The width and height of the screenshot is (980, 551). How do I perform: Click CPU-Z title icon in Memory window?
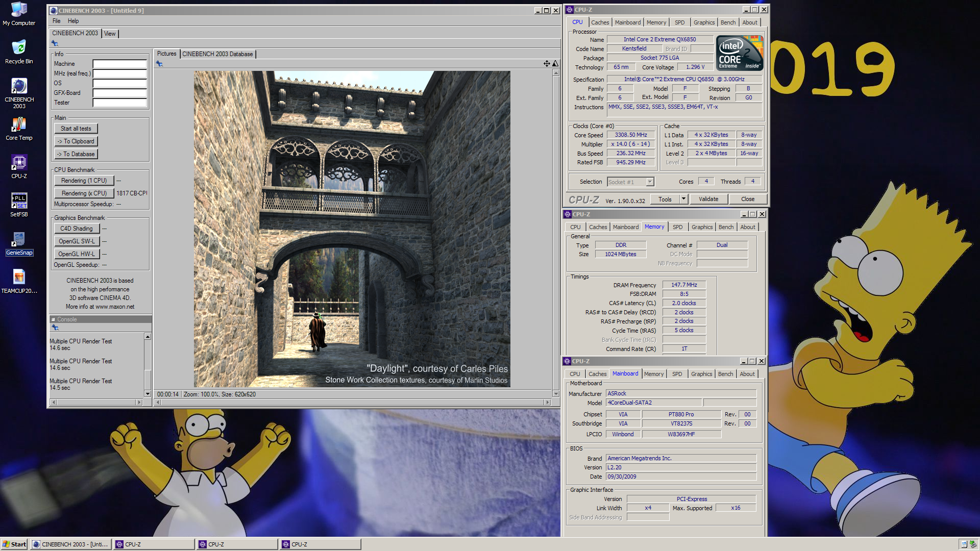(567, 214)
